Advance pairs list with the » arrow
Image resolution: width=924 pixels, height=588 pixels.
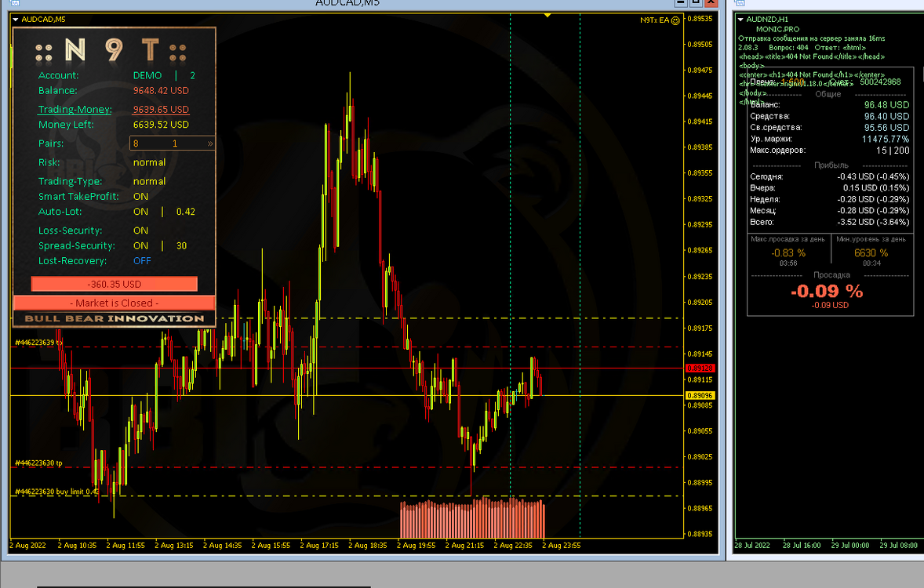210,143
